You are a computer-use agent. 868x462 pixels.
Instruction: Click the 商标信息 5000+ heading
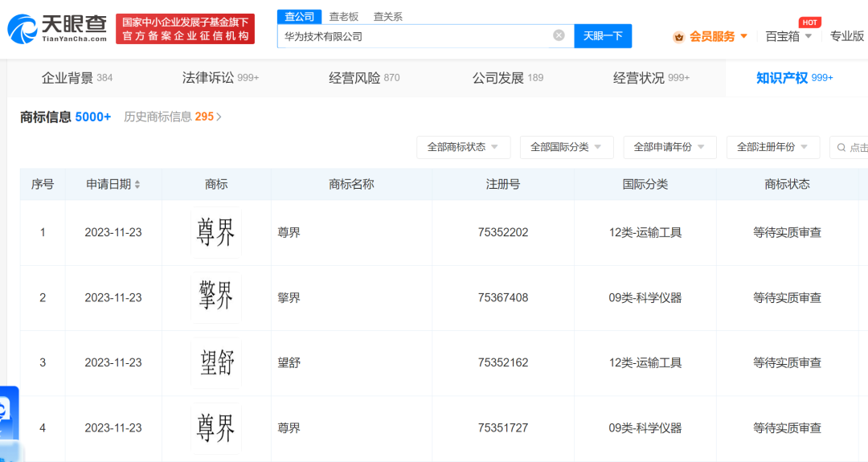65,117
